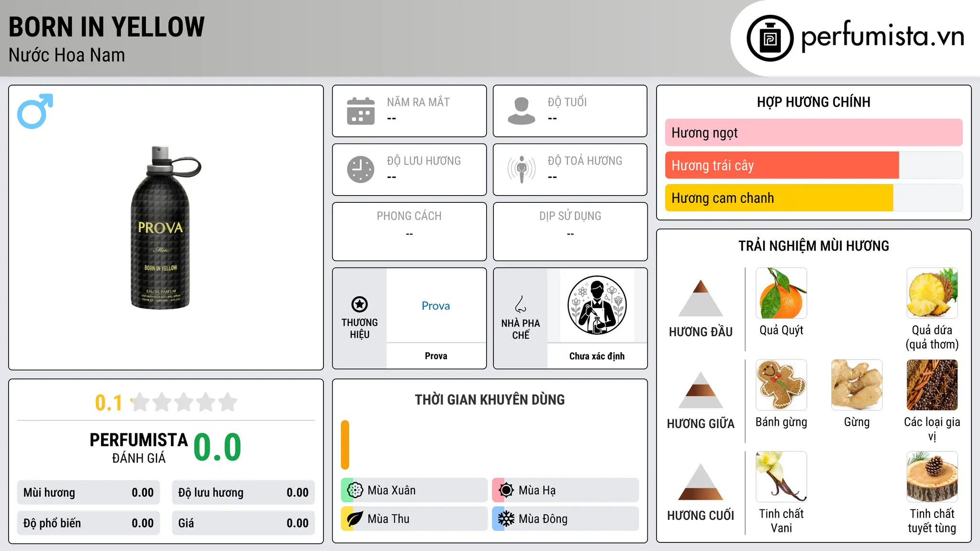This screenshot has height=551, width=980.
Task: Click the nose icon above Nhà pha chế
Action: click(521, 304)
